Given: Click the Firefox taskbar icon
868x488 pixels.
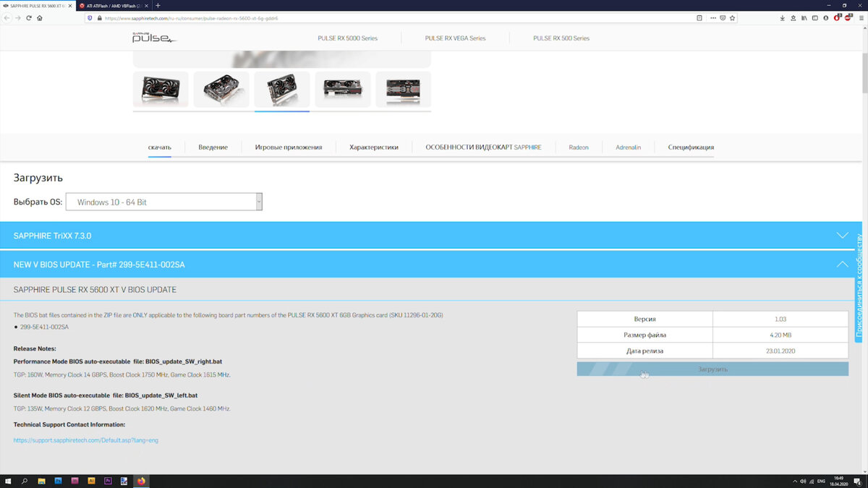Looking at the screenshot, I should (x=141, y=481).
